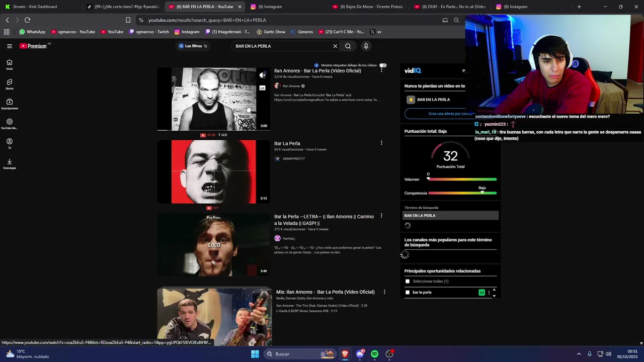
Task: Open a new browser tab
Action: pyautogui.click(x=579, y=7)
